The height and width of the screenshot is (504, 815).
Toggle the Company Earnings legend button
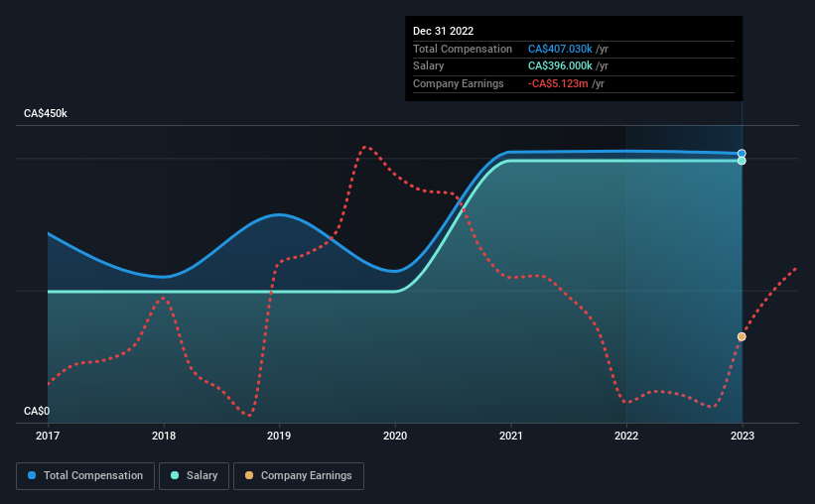(299, 476)
